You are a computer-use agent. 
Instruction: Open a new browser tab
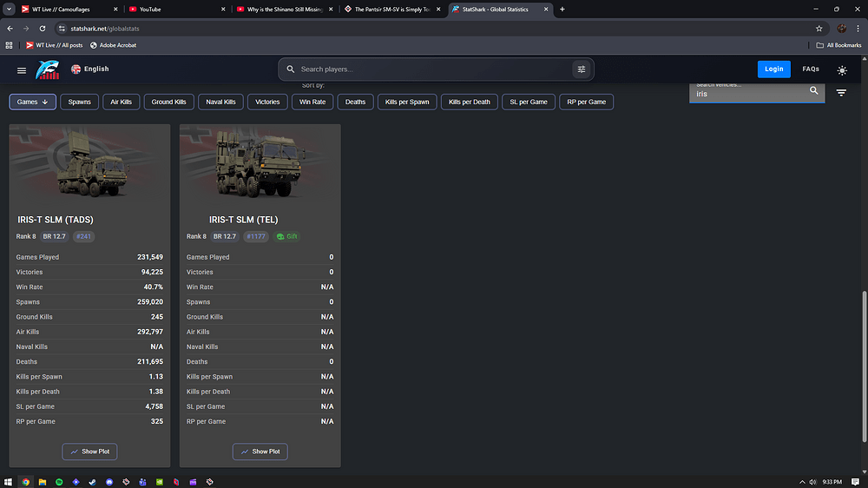click(x=562, y=10)
